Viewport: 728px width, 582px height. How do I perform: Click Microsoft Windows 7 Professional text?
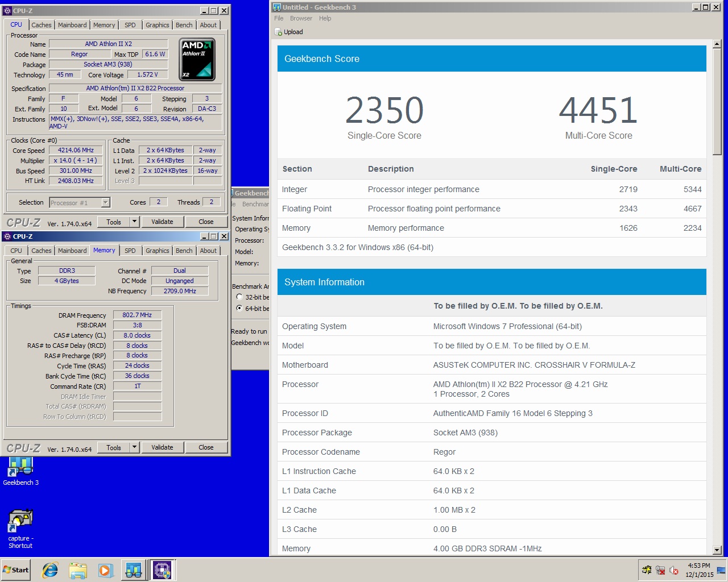[x=507, y=326]
